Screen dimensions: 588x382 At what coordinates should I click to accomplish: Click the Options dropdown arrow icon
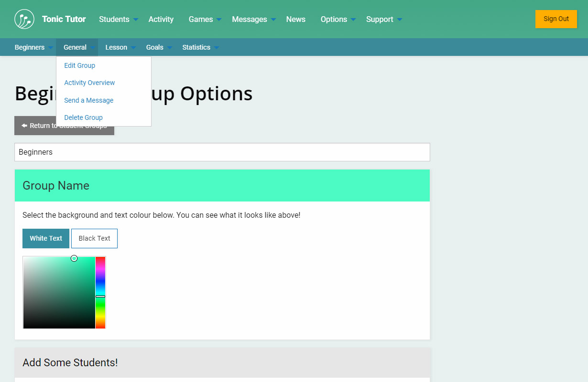pos(353,20)
